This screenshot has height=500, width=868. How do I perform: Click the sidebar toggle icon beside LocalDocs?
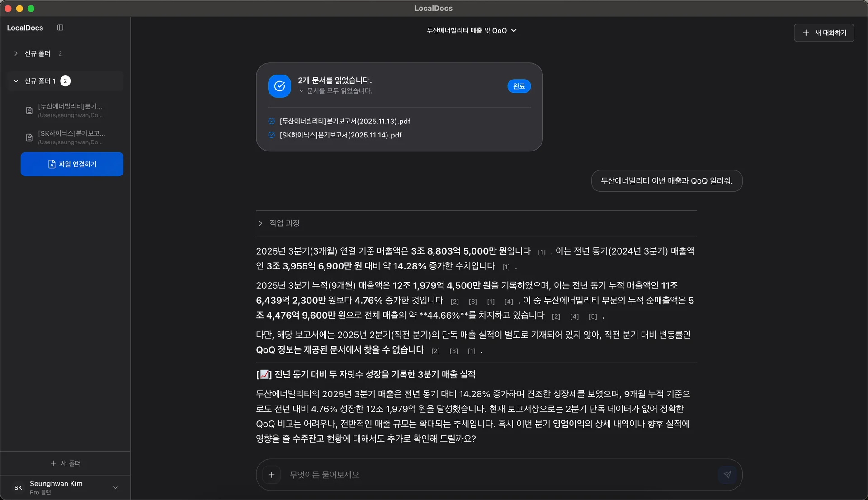(60, 28)
